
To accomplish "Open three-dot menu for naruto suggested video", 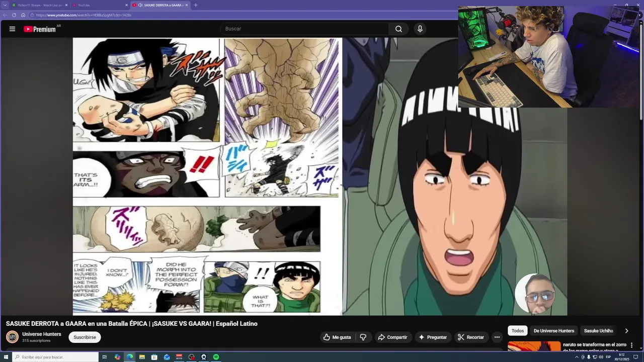I will pos(632,346).
